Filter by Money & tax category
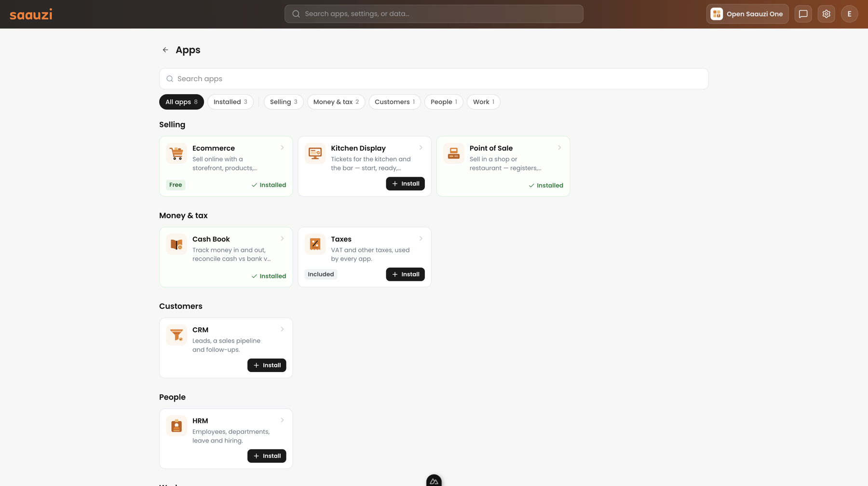The width and height of the screenshot is (868, 486). click(x=336, y=102)
